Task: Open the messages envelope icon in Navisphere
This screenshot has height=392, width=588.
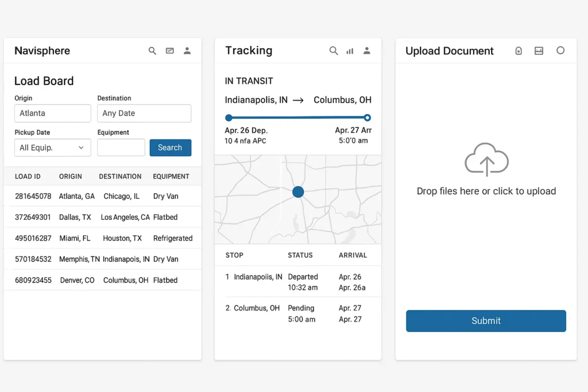Action: 170,51
